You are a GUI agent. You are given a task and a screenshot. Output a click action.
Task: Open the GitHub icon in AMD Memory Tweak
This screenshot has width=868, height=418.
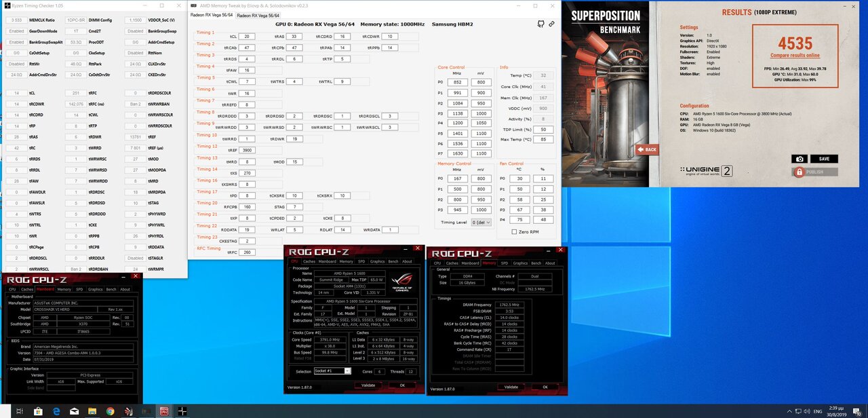tap(540, 24)
